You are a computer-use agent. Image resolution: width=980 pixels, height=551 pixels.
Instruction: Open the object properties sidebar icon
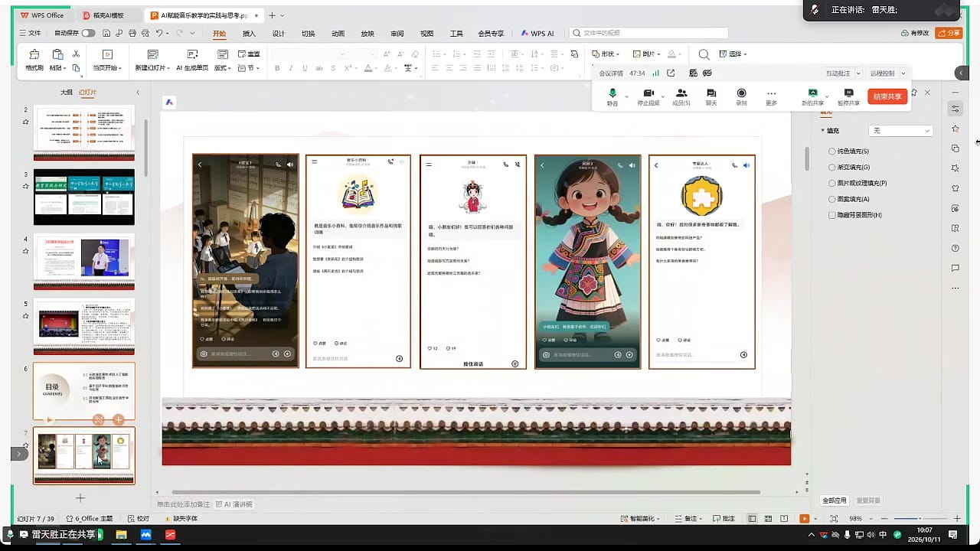click(x=955, y=109)
